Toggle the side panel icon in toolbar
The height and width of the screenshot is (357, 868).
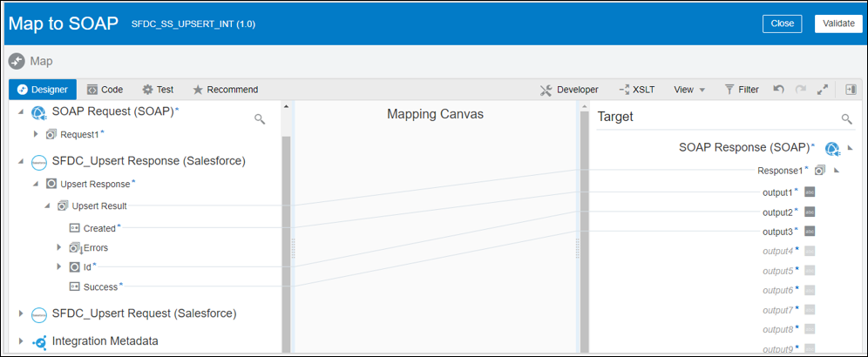click(x=851, y=90)
